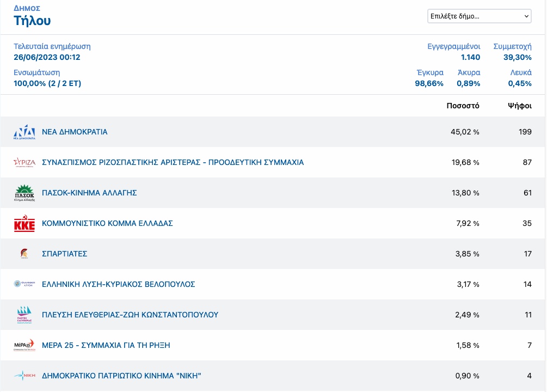The width and height of the screenshot is (547, 392).
Task: Click the red ΚΚΕ logo
Action: [24, 223]
